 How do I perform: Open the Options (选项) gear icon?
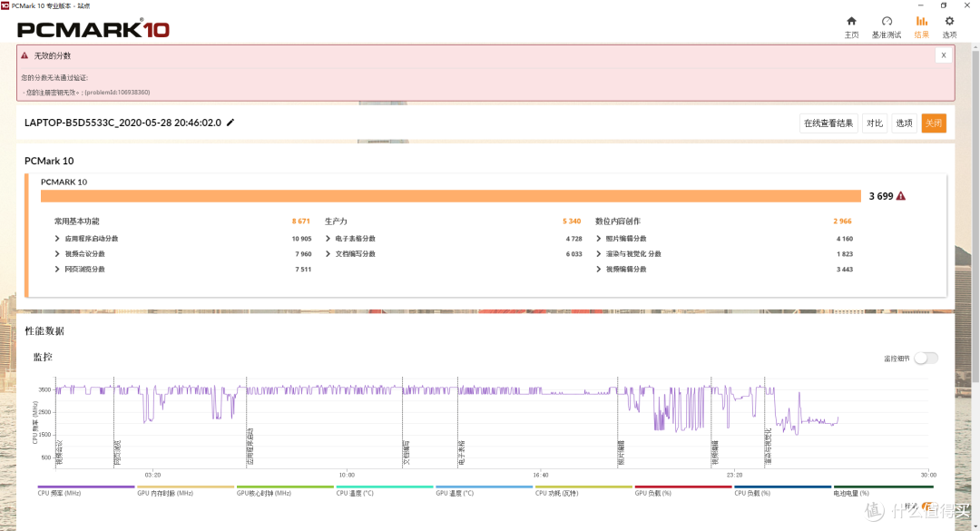pyautogui.click(x=949, y=21)
